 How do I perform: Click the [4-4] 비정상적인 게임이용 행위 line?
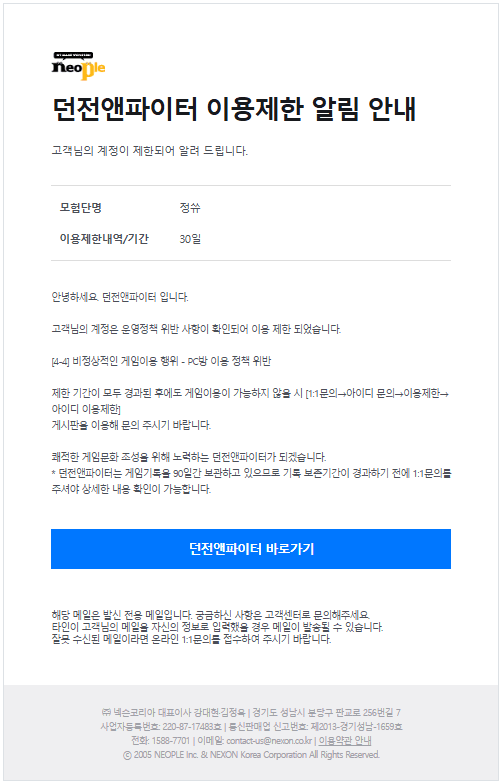coord(161,361)
